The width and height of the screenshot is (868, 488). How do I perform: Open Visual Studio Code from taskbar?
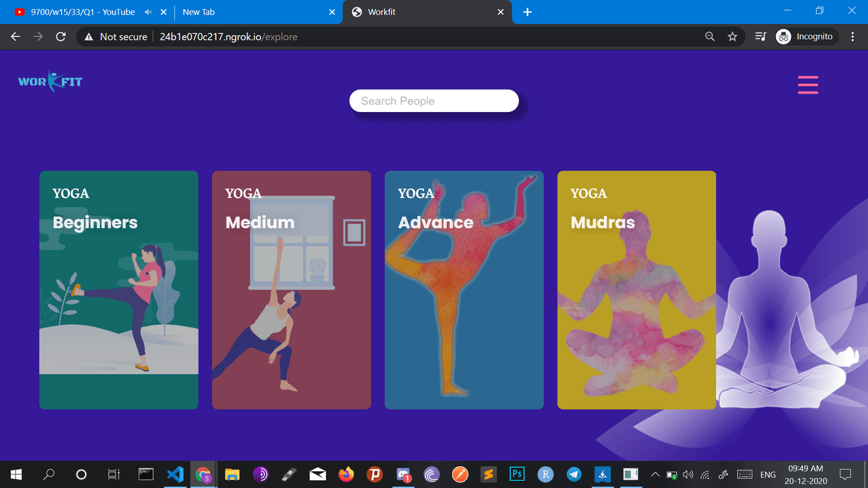pos(175,474)
